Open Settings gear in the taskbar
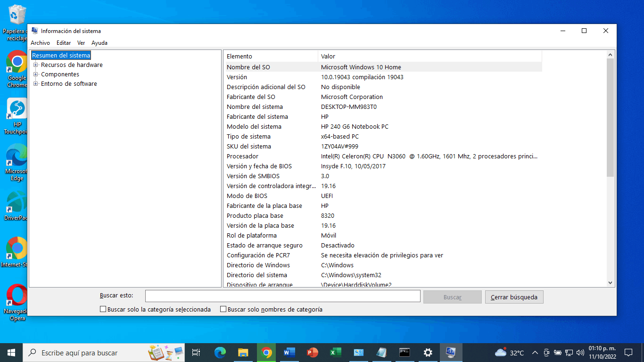The height and width of the screenshot is (362, 644). coord(428,353)
